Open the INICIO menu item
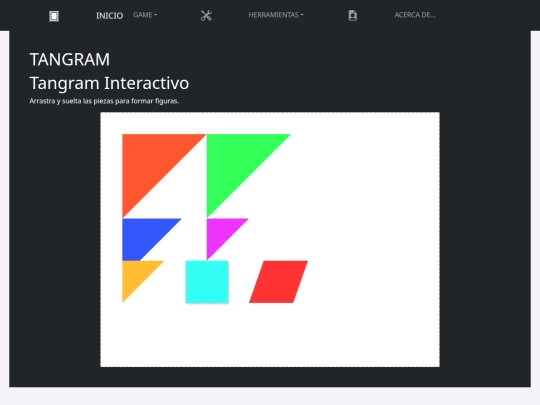 click(x=110, y=15)
